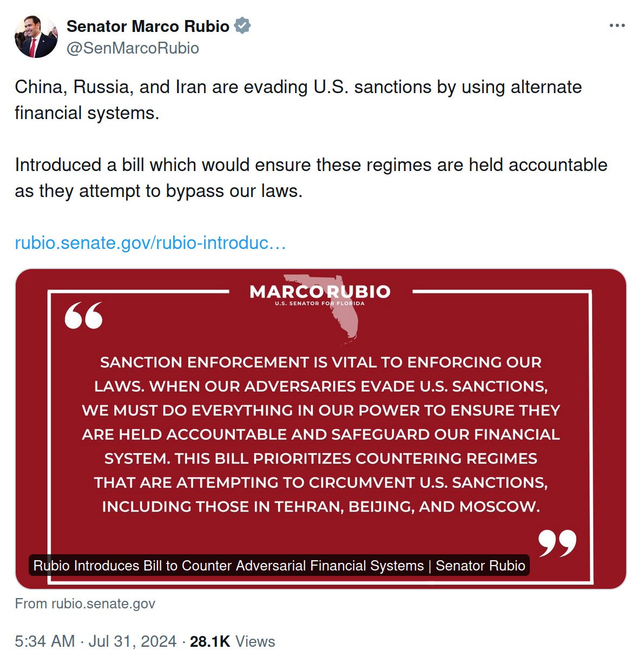This screenshot has width=644, height=656.
Task: View the 28.1K Views count
Action: 232,641
